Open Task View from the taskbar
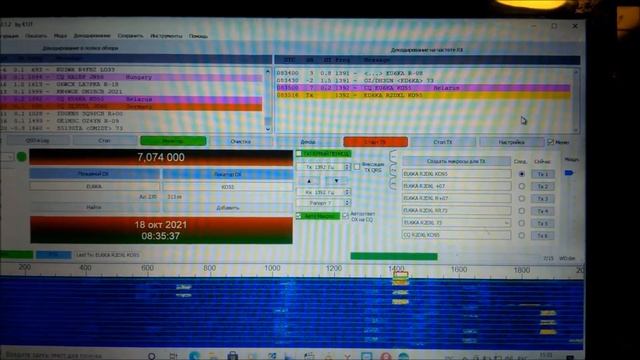The width and height of the screenshot is (640, 360). (173, 356)
